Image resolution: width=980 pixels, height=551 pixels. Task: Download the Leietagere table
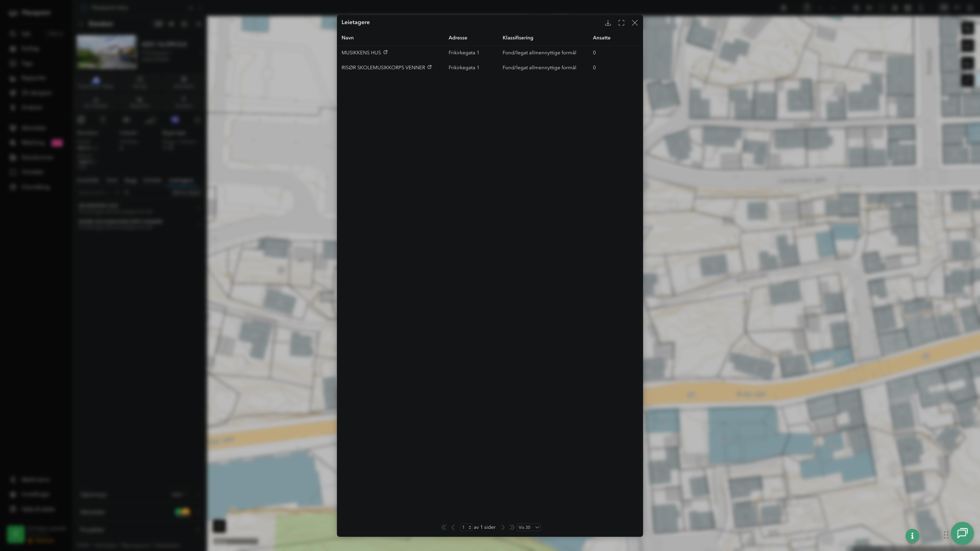(608, 23)
